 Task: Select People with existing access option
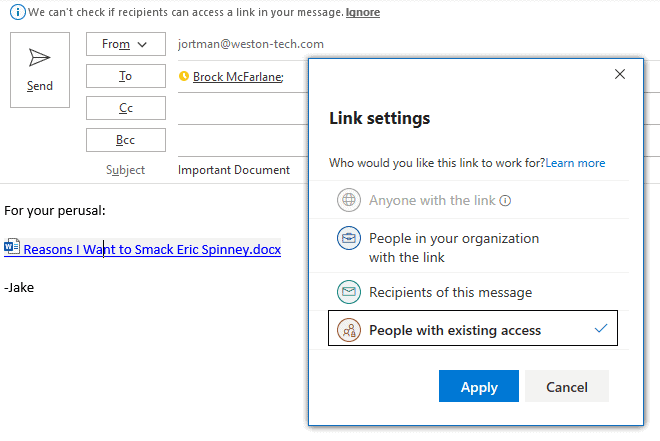pos(473,328)
